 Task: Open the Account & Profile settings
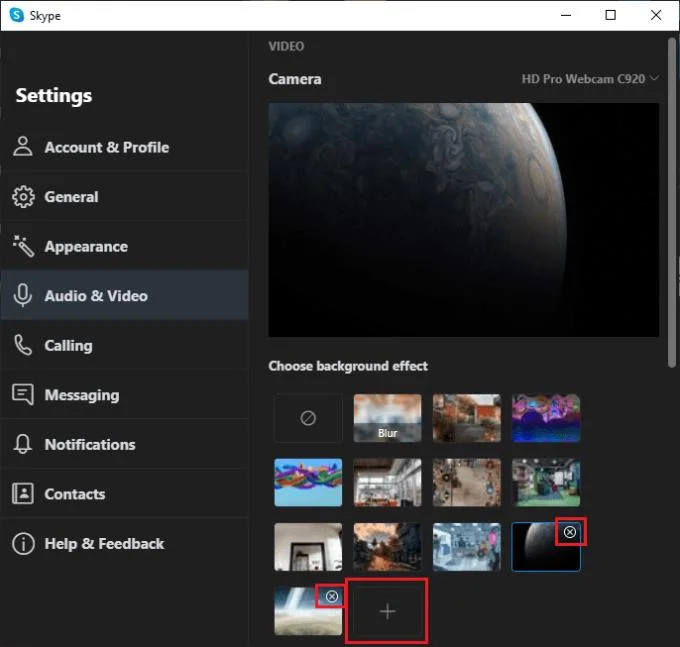(x=125, y=147)
